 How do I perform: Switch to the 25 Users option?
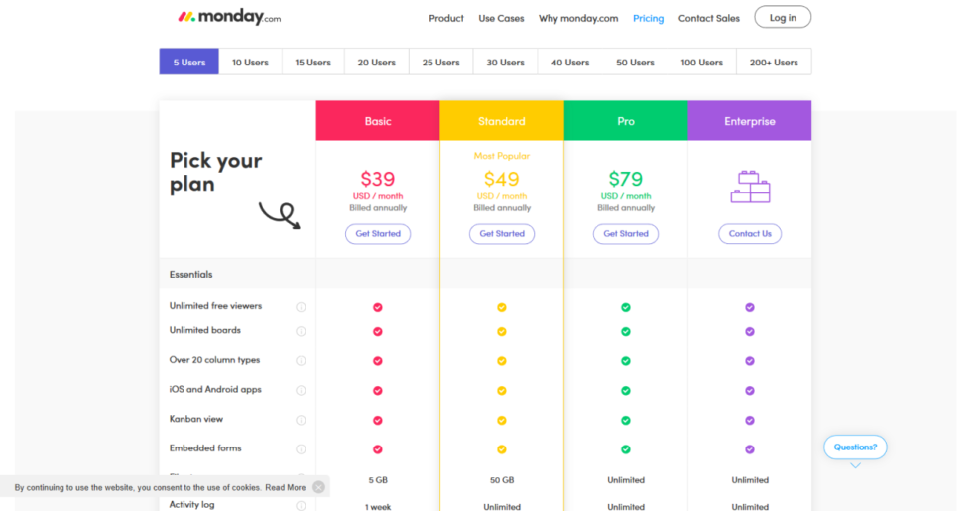tap(440, 62)
